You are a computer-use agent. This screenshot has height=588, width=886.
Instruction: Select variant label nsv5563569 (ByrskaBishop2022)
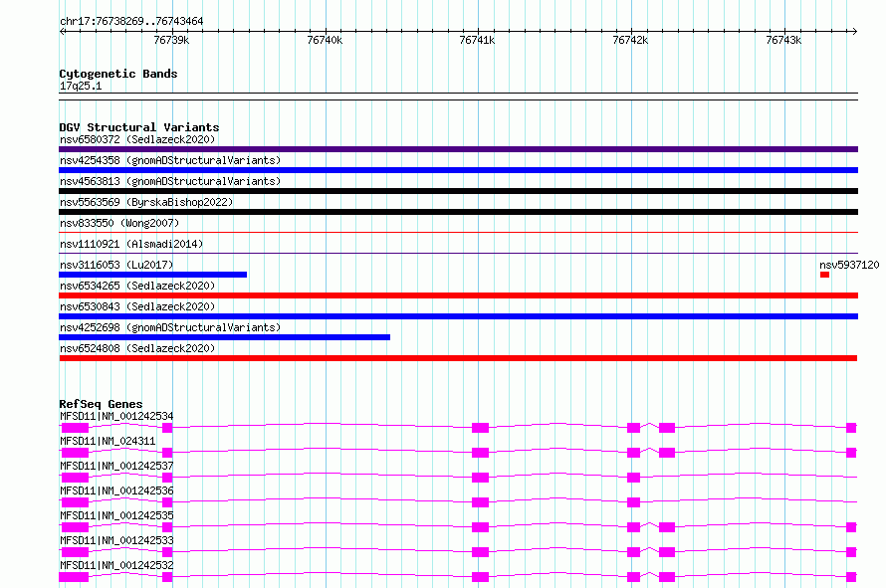coord(146,202)
